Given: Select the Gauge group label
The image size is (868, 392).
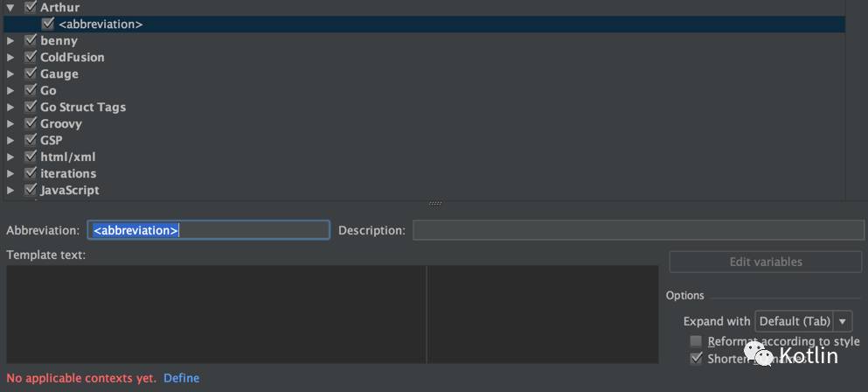Looking at the screenshot, I should 59,74.
